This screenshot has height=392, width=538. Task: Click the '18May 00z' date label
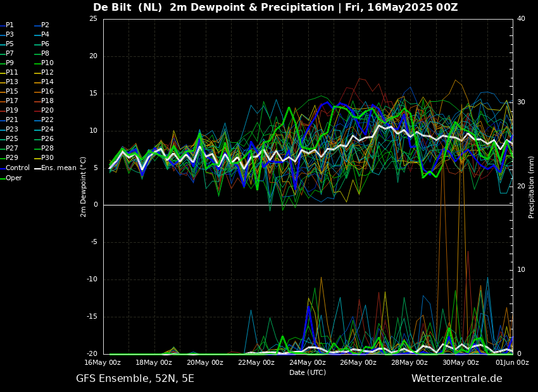(154, 362)
